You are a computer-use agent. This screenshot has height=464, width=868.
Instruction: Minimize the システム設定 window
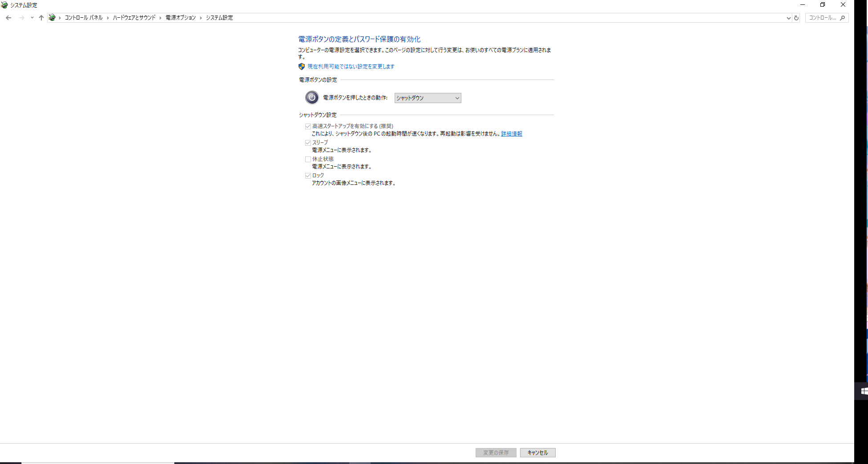(x=803, y=5)
